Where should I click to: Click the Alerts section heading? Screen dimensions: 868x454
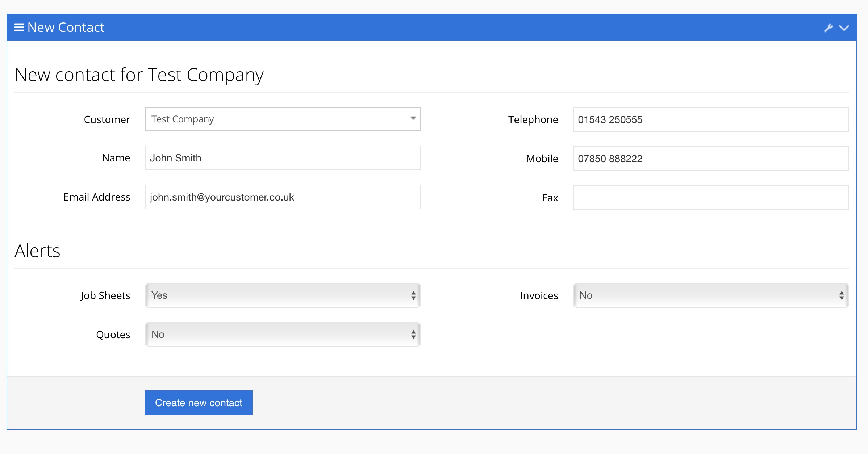[37, 251]
